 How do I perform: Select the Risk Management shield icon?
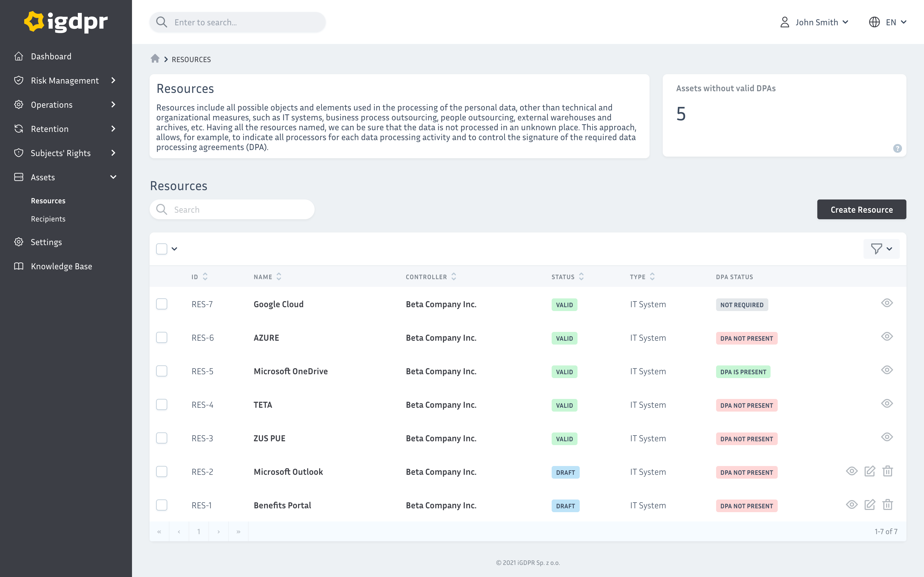(x=19, y=80)
